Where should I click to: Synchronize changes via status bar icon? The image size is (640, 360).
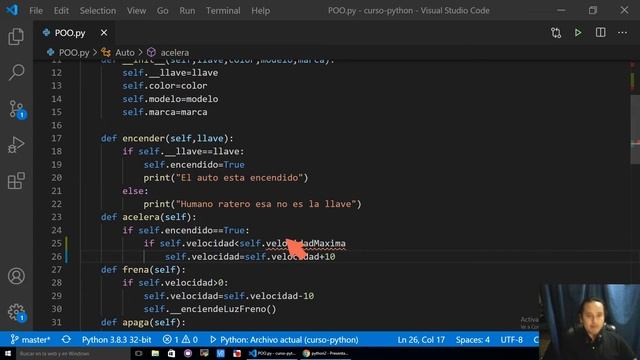[66, 340]
